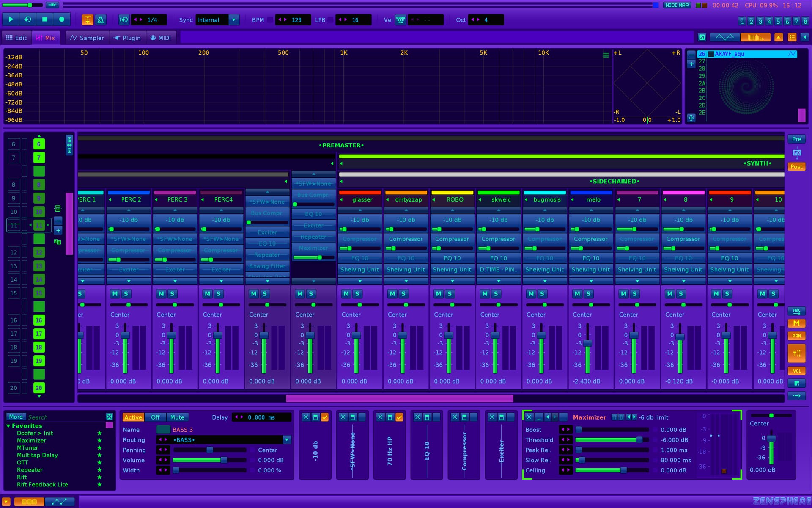Viewport: 812px width, 508px height.
Task: Start playback with the Play button
Action: [x=11, y=19]
